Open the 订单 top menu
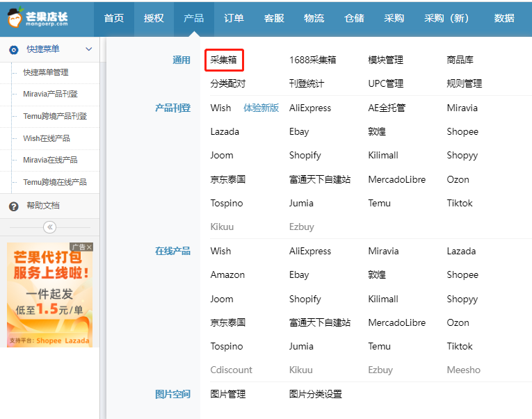The height and width of the screenshot is (419, 532). 234,18
